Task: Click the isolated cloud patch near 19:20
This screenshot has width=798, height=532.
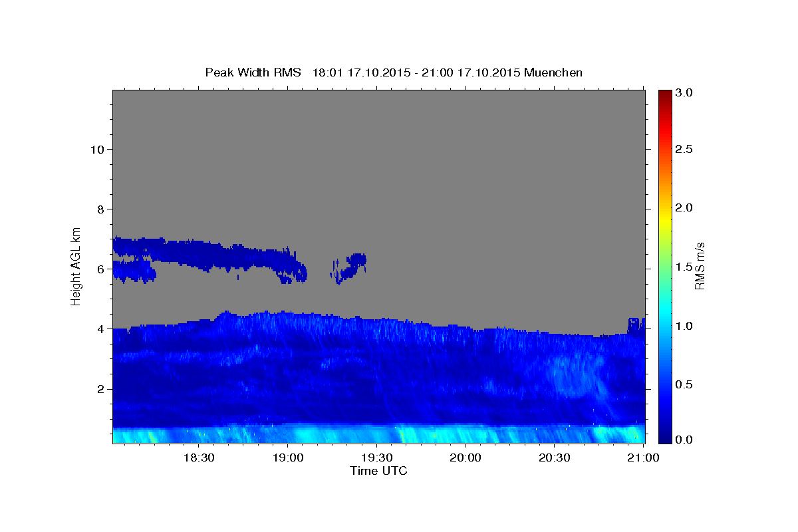Action: pos(349,268)
